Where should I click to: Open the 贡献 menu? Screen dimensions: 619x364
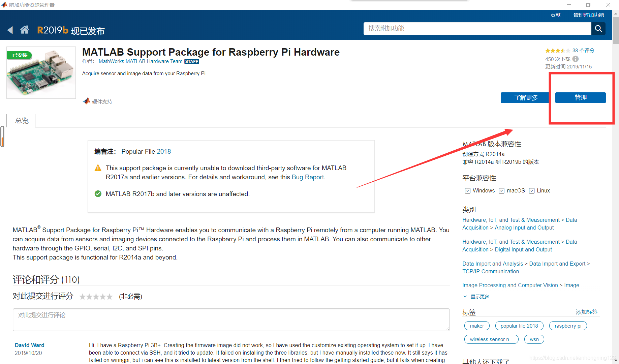(x=555, y=15)
